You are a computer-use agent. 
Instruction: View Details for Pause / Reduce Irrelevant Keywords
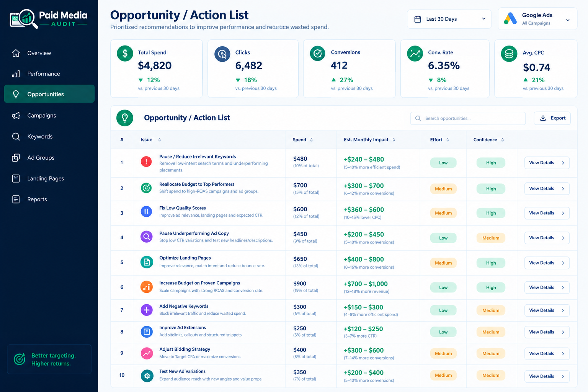547,163
